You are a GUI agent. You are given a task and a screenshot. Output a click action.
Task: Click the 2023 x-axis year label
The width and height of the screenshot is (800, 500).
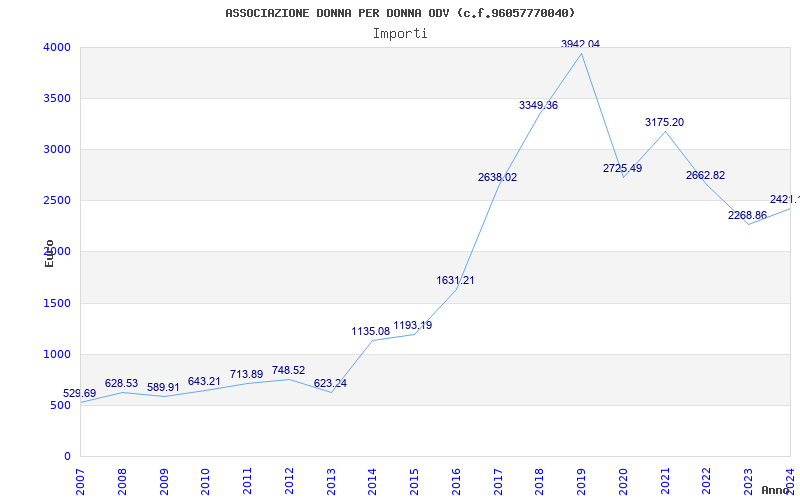pyautogui.click(x=748, y=482)
